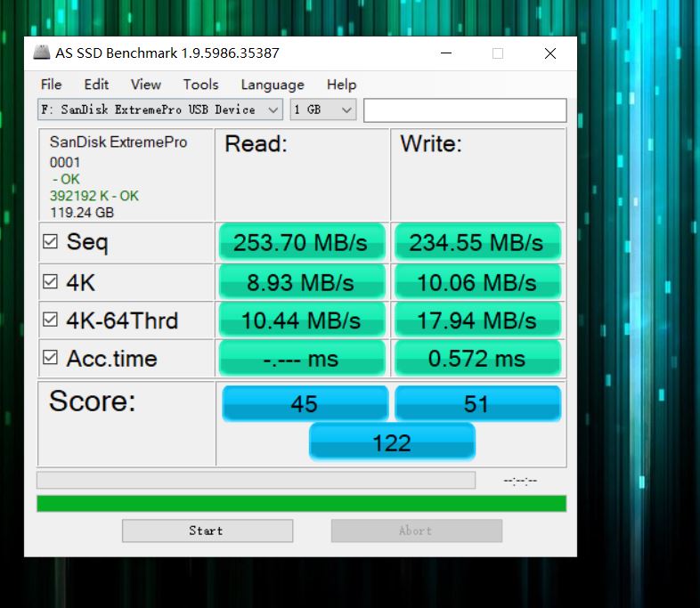Viewport: 700px width, 608px height.
Task: Click the Read: column header
Action: (x=256, y=143)
